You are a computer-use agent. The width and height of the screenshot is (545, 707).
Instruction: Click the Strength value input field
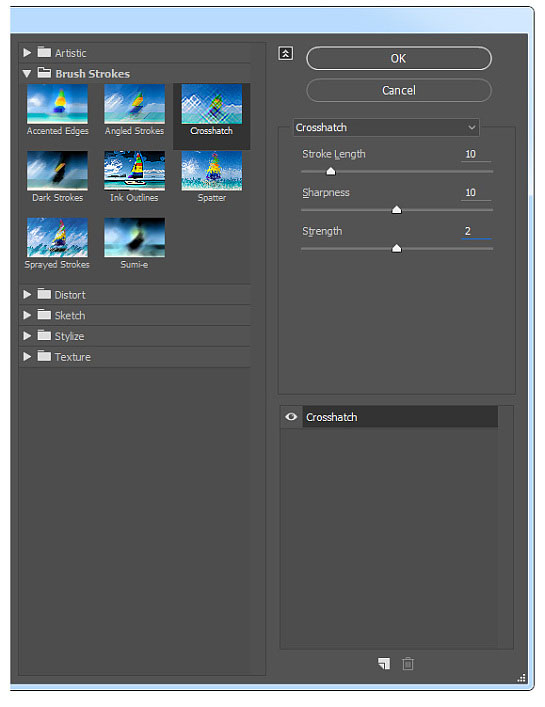click(476, 231)
